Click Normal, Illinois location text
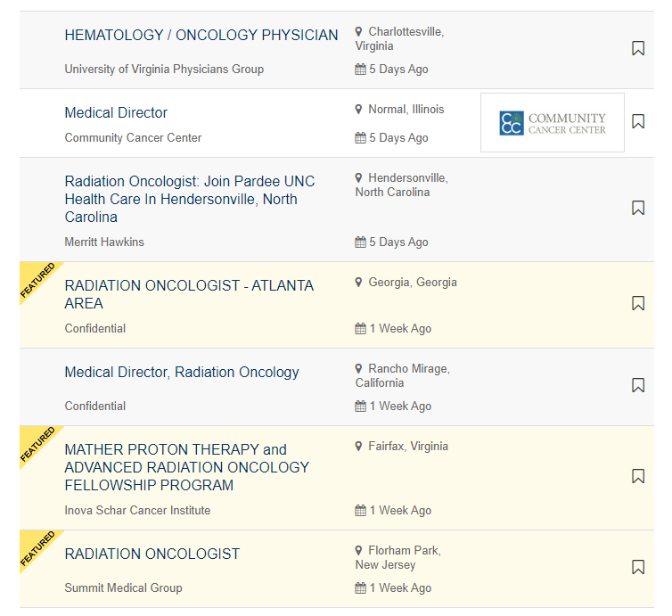 click(x=406, y=110)
